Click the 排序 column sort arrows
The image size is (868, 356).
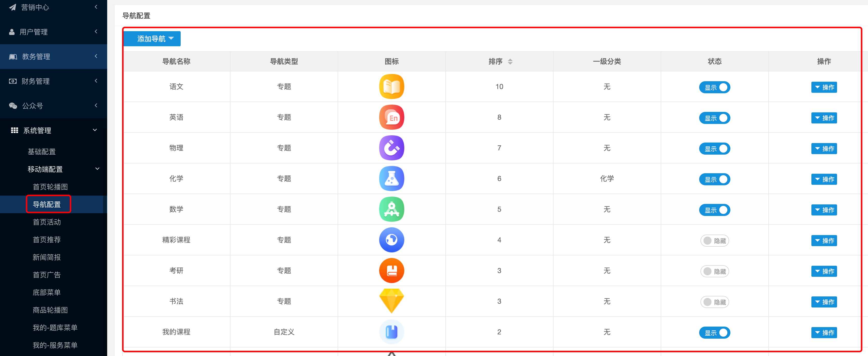pyautogui.click(x=510, y=62)
